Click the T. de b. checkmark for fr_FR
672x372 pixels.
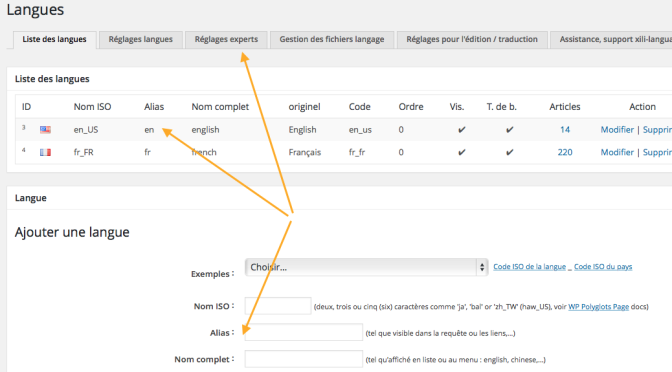pyautogui.click(x=509, y=152)
